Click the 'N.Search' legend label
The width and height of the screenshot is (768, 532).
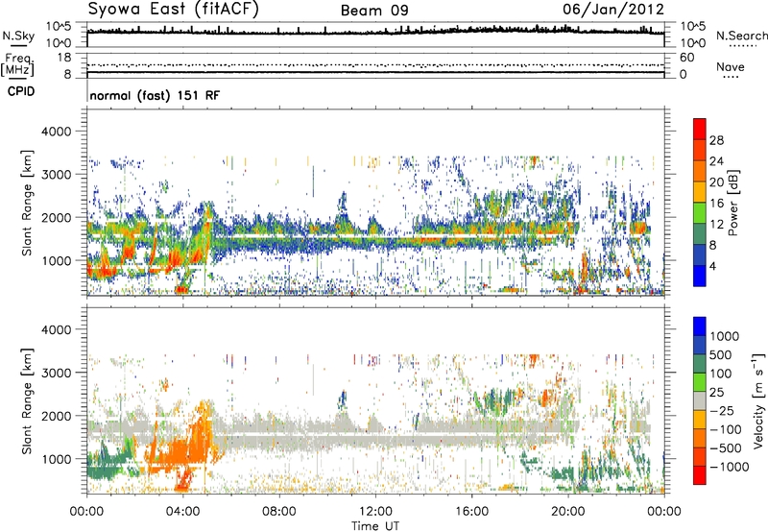[x=741, y=36]
